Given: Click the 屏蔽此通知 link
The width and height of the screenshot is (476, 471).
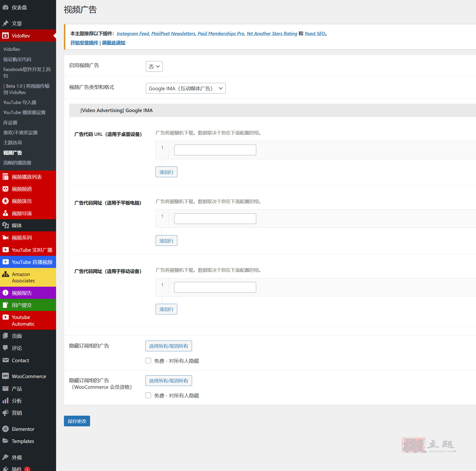Looking at the screenshot, I should point(114,43).
